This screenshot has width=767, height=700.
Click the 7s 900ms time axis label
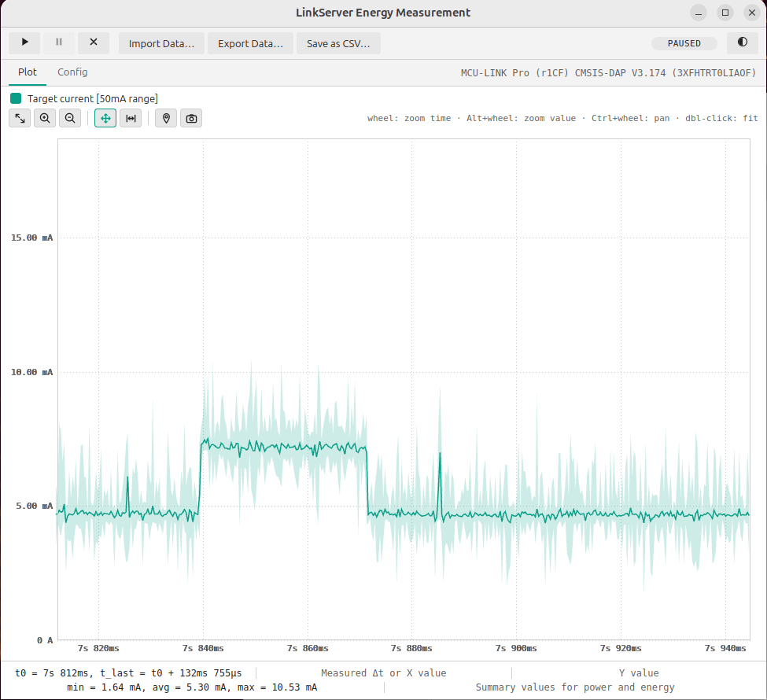[x=516, y=648]
